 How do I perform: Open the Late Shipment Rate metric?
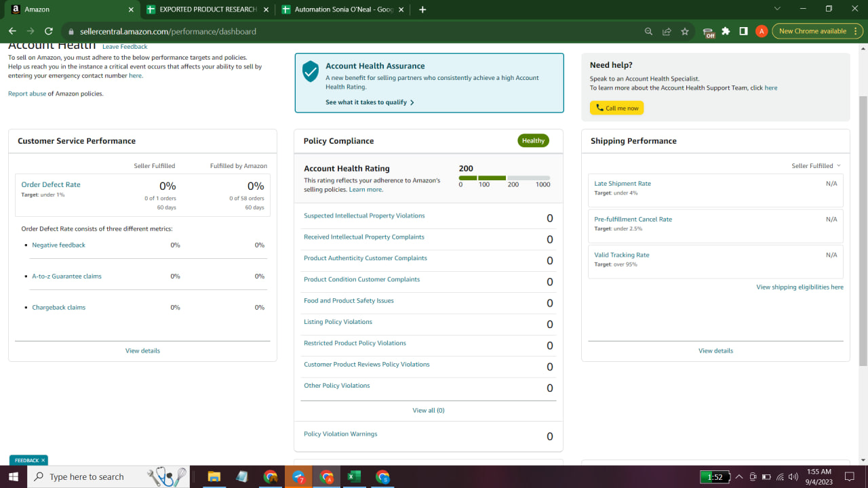pyautogui.click(x=623, y=184)
